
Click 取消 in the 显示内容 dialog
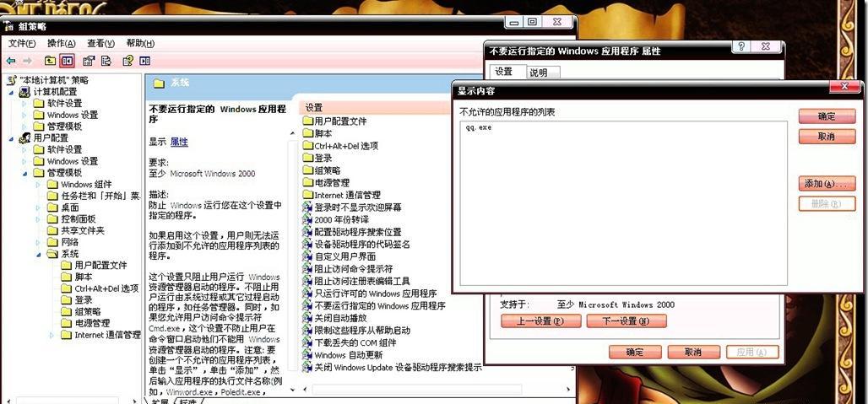[x=827, y=136]
